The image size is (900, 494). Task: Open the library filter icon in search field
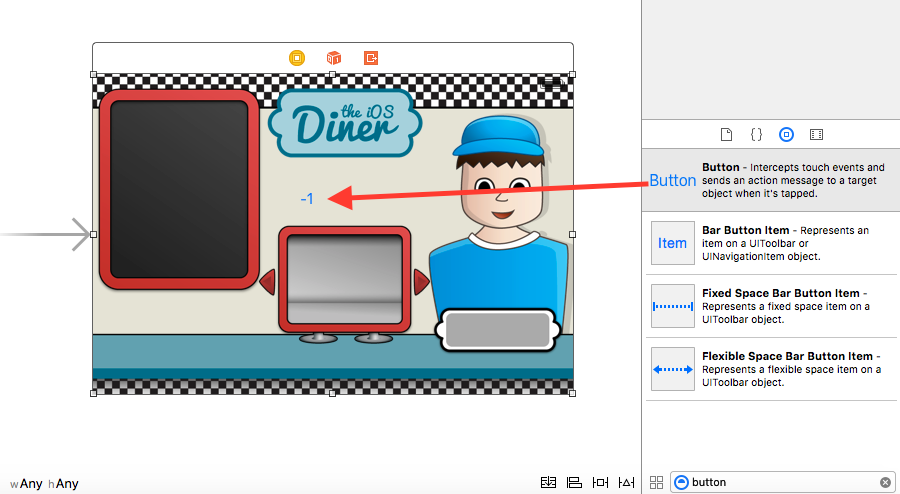[x=681, y=482]
